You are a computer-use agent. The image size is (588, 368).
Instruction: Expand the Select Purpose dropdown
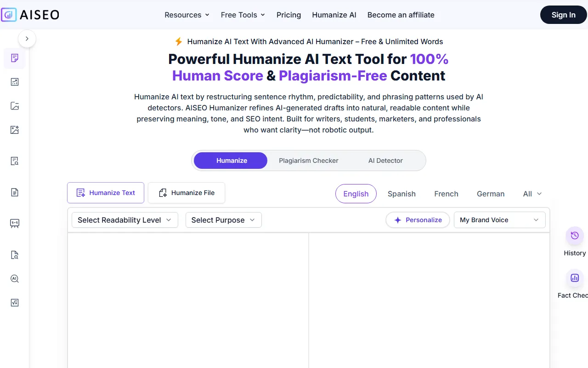point(223,220)
